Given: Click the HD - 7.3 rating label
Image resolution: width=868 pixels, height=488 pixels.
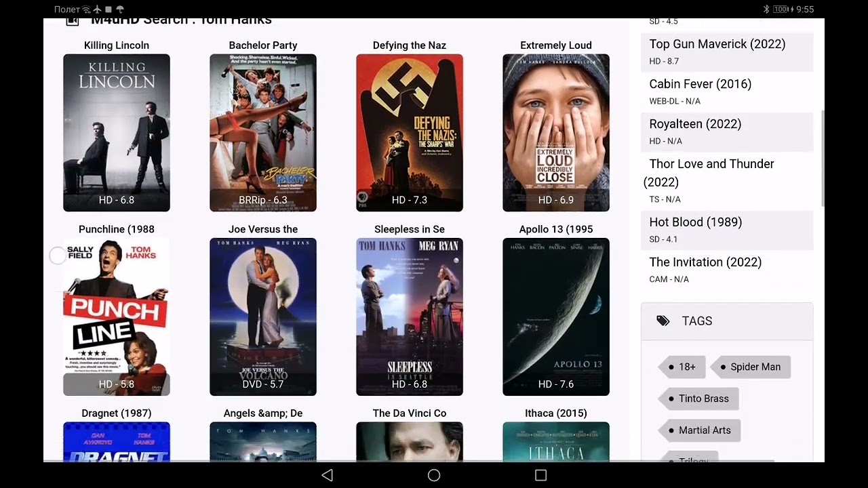Looking at the screenshot, I should [x=410, y=201].
